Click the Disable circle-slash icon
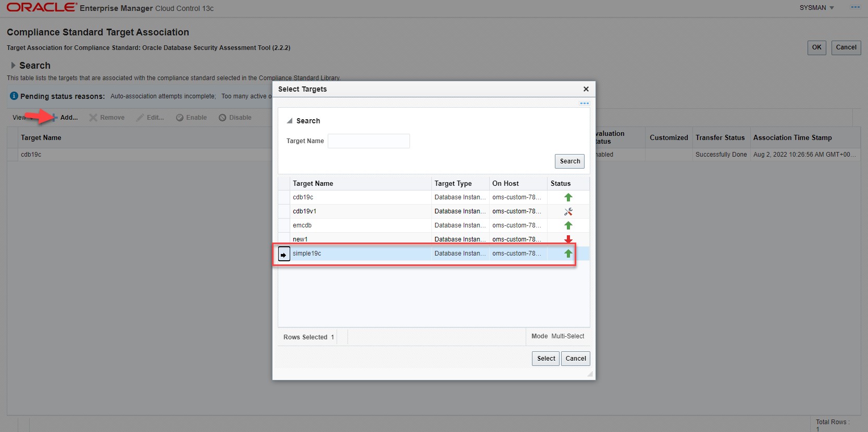 click(x=222, y=118)
